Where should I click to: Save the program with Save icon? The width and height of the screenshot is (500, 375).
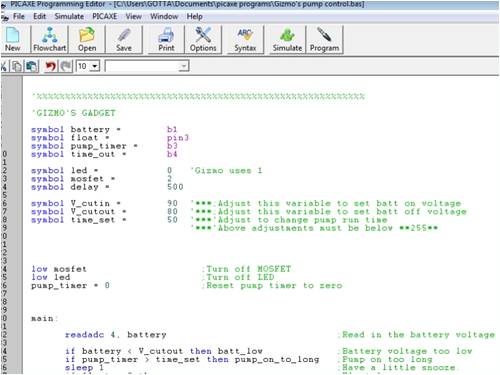(124, 39)
